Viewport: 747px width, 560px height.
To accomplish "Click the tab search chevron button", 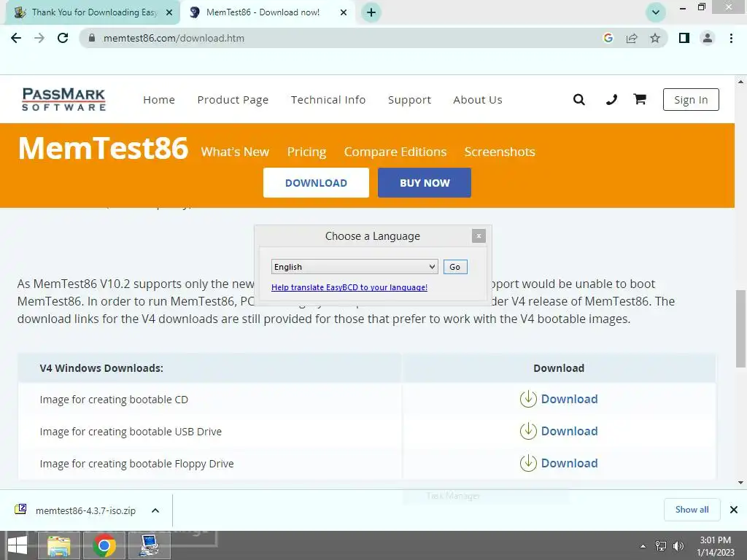I will tap(656, 12).
